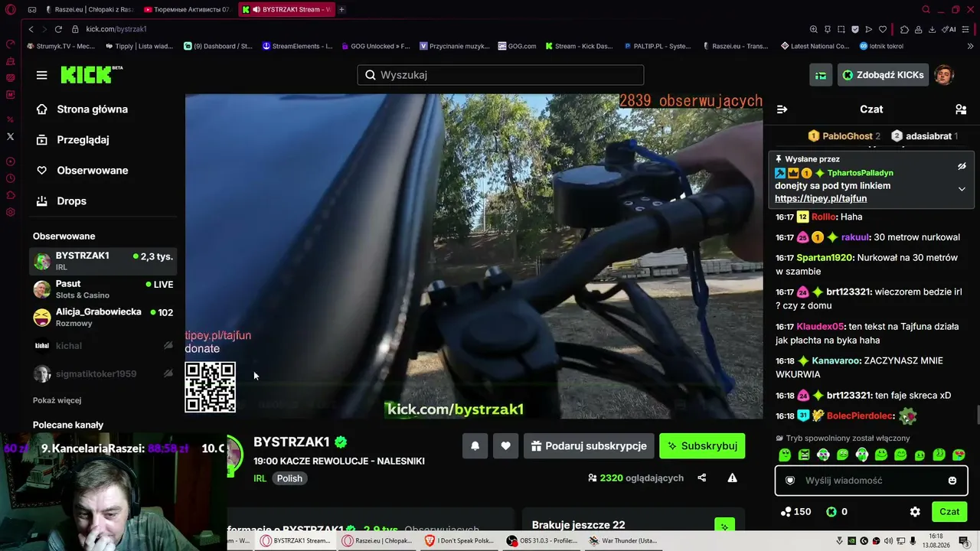Open the StreamElements bookmark
Screen dimensions: 980x551
pos(297,46)
